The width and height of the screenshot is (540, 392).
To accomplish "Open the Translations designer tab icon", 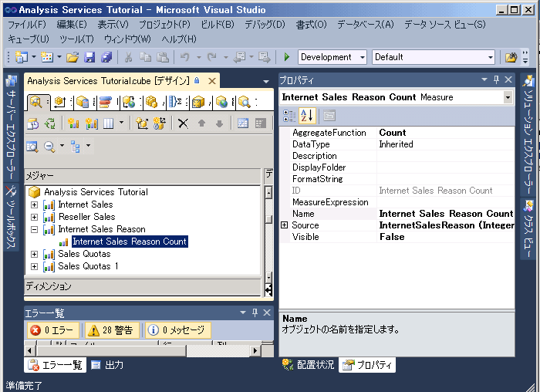I will tap(222, 102).
